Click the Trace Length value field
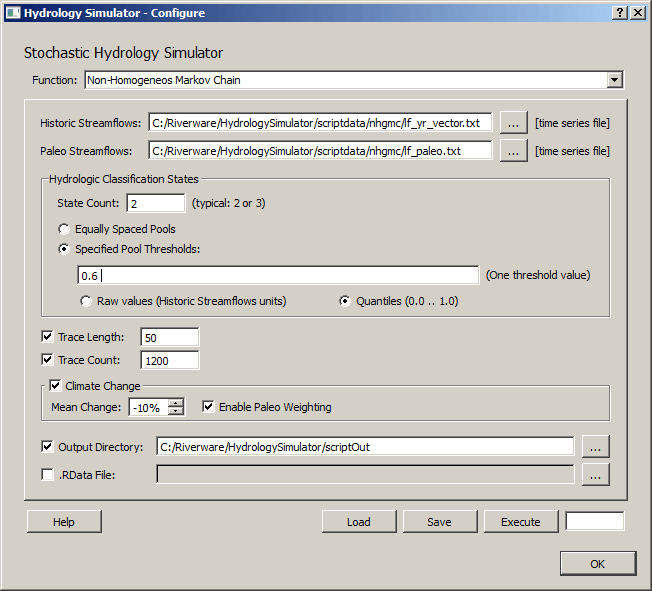This screenshot has width=652, height=591. 170,337
